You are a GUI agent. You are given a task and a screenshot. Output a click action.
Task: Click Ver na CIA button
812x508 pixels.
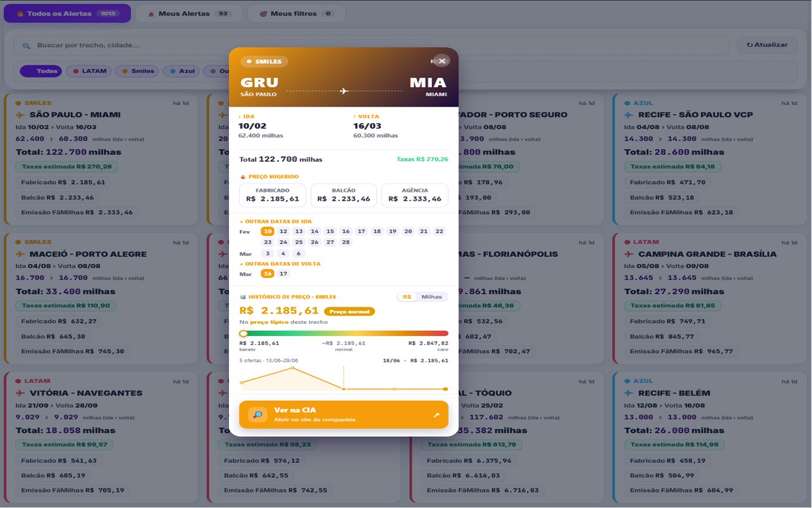click(x=344, y=415)
